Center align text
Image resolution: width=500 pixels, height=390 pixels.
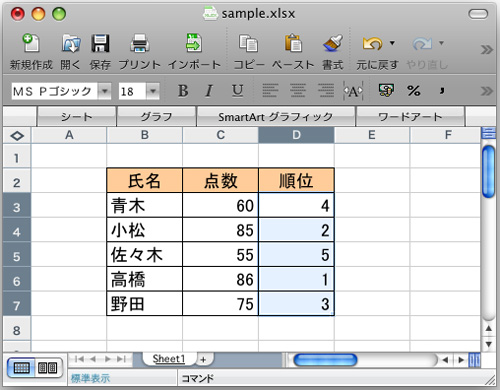tap(298, 91)
